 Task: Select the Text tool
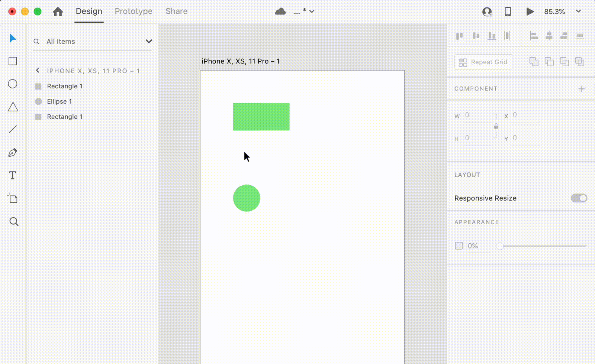tap(13, 175)
